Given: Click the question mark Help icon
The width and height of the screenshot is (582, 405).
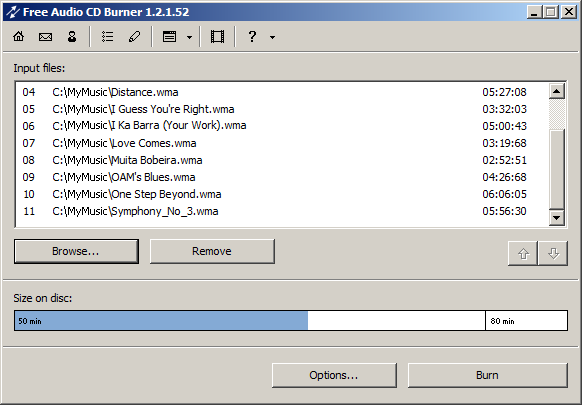Looking at the screenshot, I should click(x=252, y=36).
